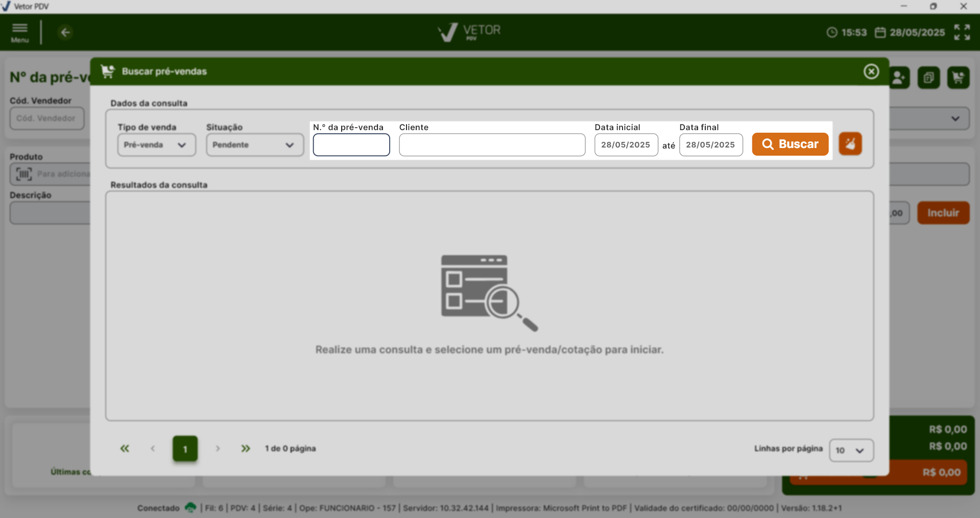Click the green cart icon behind dialog

(958, 78)
